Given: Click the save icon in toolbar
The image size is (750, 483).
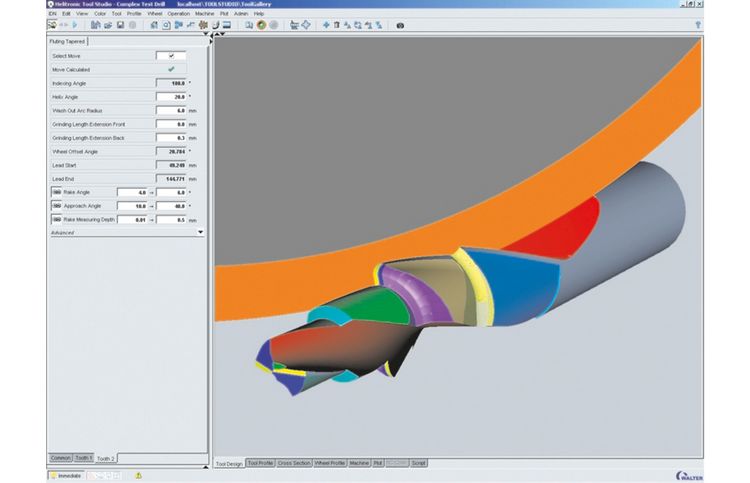Looking at the screenshot, I should (120, 25).
